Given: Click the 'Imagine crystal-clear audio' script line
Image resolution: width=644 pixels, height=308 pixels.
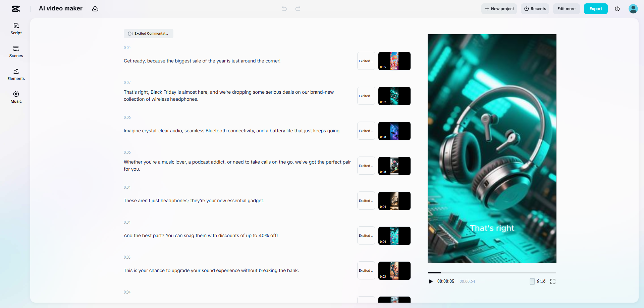Looking at the screenshot, I should 232,131.
